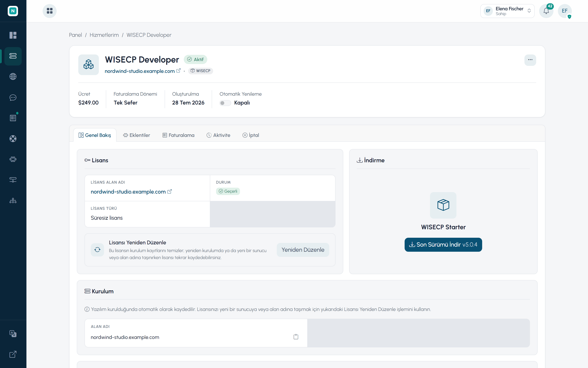Click the EF profile avatar at top right

[x=565, y=11]
